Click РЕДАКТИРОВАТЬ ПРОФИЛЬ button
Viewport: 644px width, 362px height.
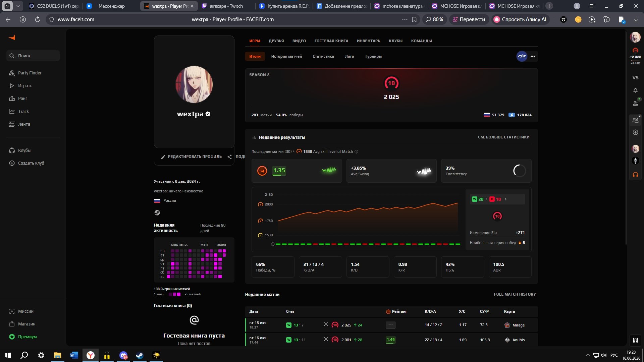[191, 157]
